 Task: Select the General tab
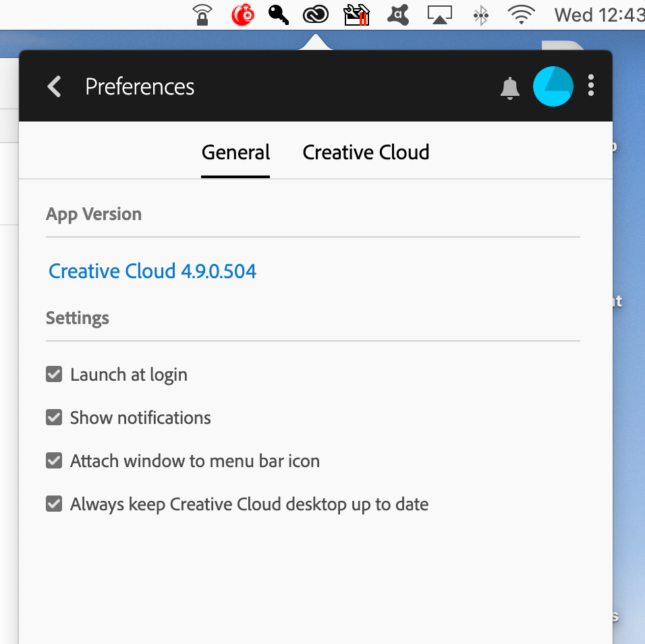coord(235,153)
